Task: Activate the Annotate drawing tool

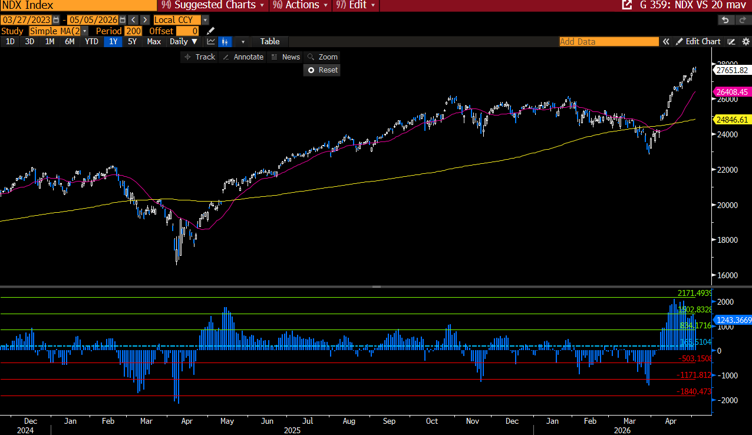Action: (x=244, y=57)
